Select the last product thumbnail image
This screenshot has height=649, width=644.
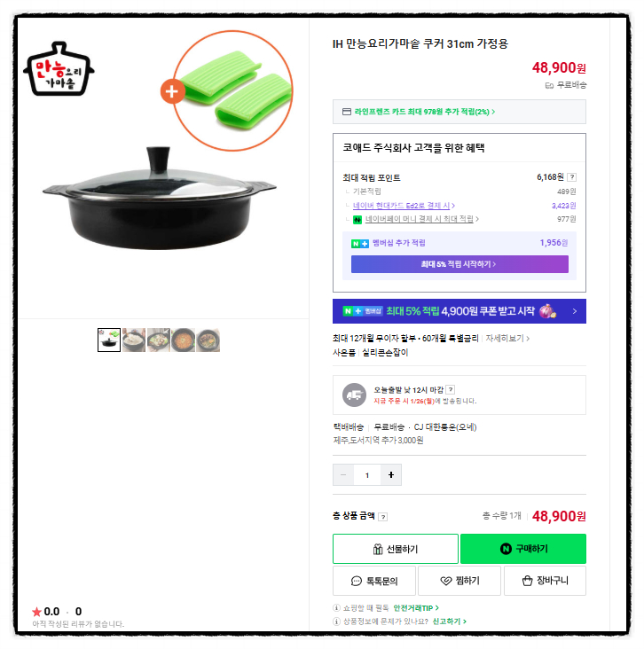click(x=208, y=340)
